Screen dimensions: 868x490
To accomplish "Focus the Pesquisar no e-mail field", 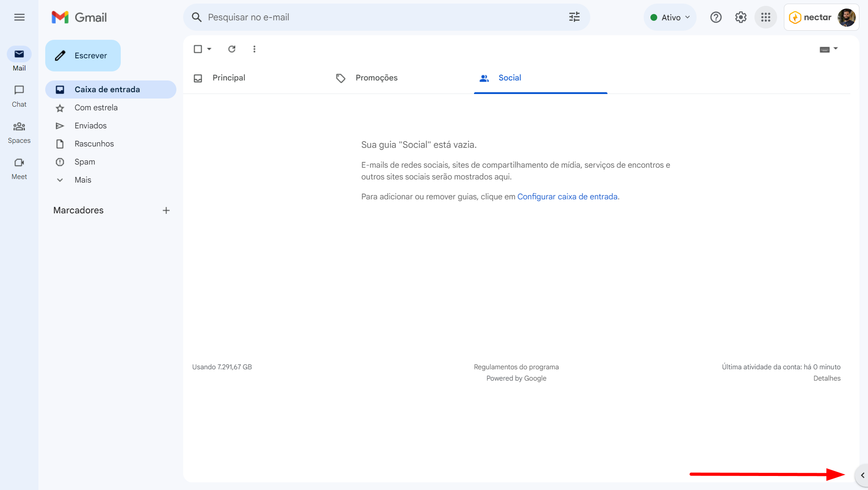I will click(386, 17).
